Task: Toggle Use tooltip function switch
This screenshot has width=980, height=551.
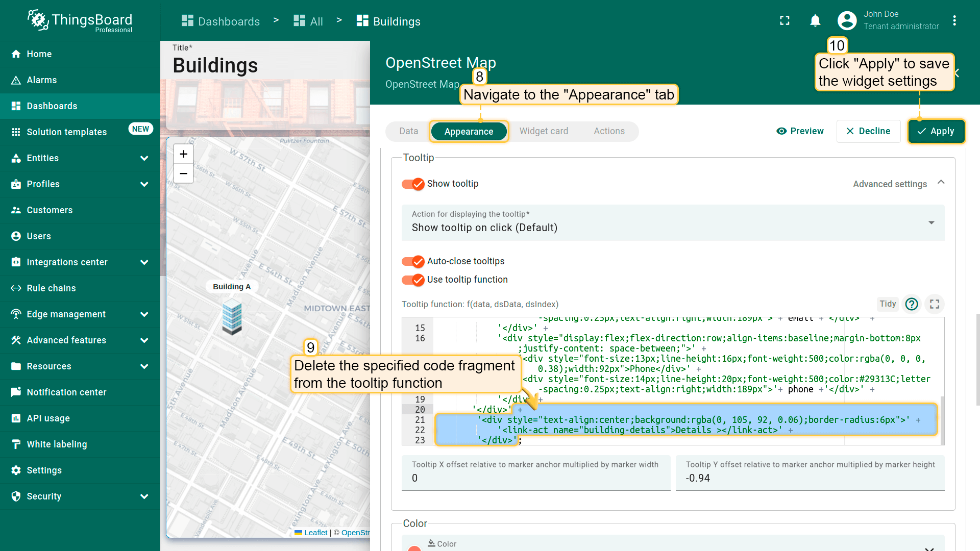Action: coord(413,280)
